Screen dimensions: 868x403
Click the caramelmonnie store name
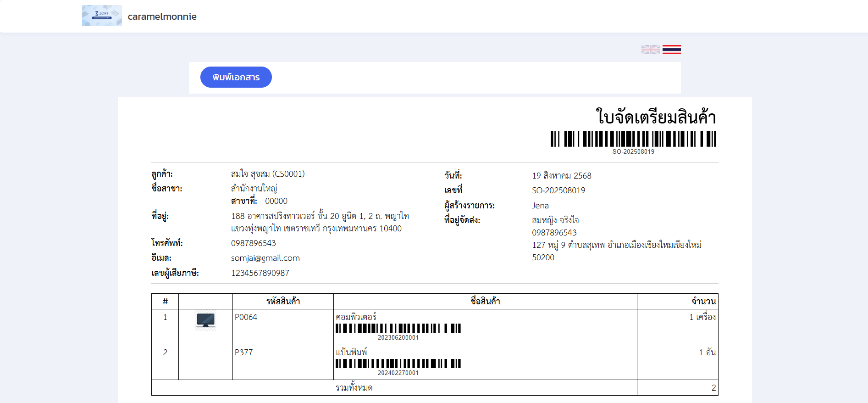[x=162, y=17]
